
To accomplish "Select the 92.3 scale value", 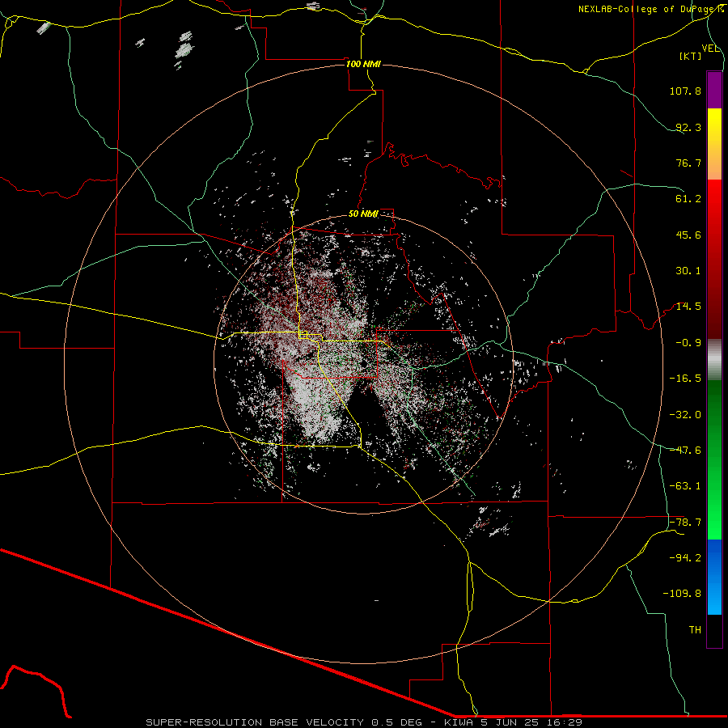I will coord(688,127).
